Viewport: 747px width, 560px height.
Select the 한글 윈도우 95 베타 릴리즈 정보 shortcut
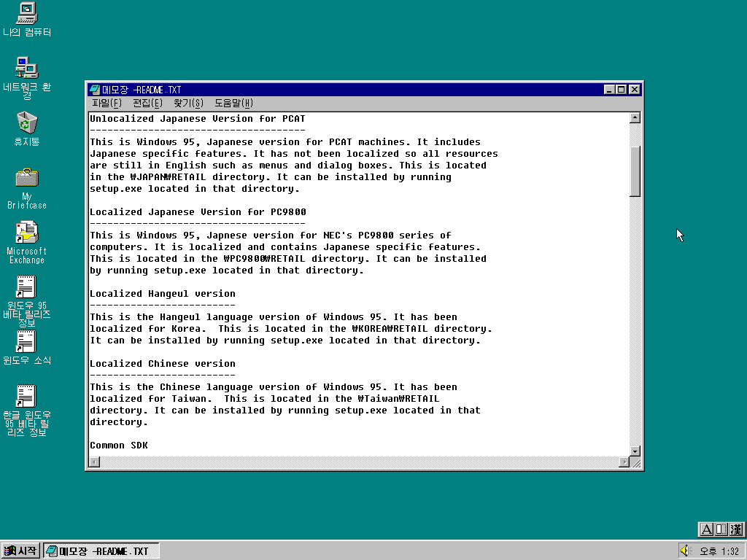click(27, 411)
